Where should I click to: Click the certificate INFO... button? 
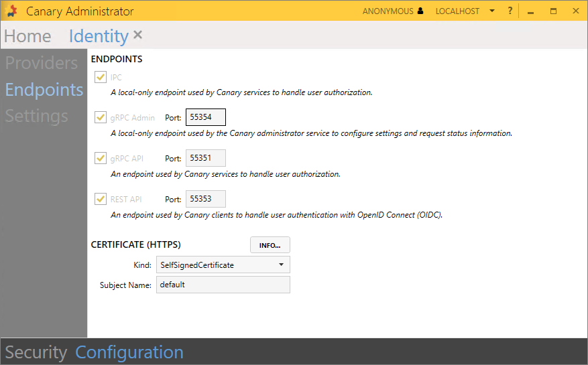pyautogui.click(x=270, y=245)
